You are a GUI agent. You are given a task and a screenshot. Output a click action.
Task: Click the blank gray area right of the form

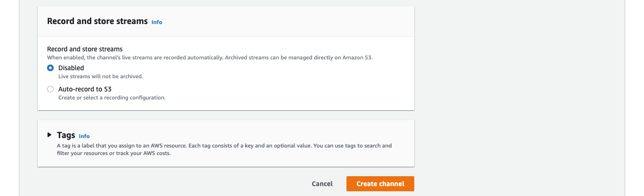(x=518, y=94)
